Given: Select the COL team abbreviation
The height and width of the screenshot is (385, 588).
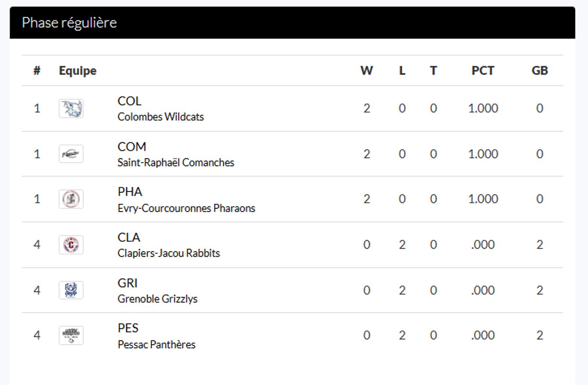Looking at the screenshot, I should click(129, 101).
